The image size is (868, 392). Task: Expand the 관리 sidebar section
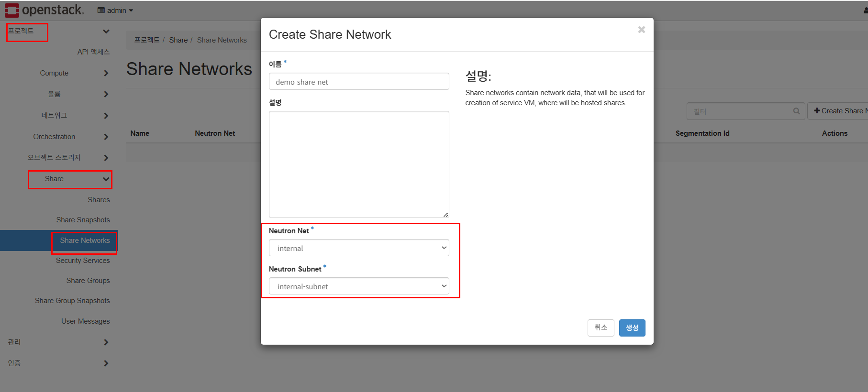pyautogui.click(x=59, y=342)
